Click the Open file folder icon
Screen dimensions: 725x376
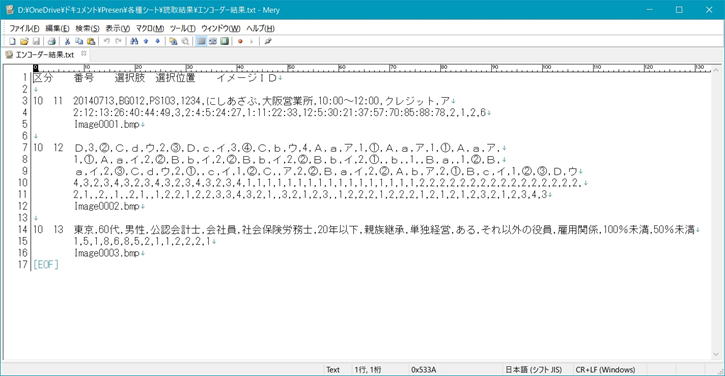coord(24,41)
